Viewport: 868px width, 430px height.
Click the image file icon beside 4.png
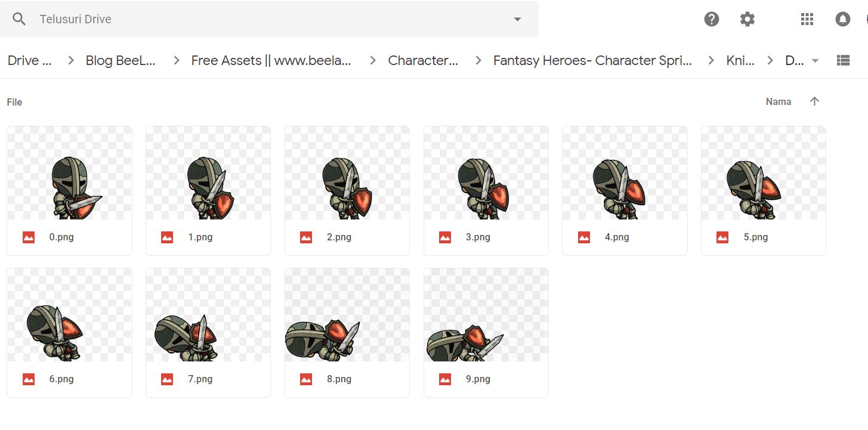pos(584,237)
